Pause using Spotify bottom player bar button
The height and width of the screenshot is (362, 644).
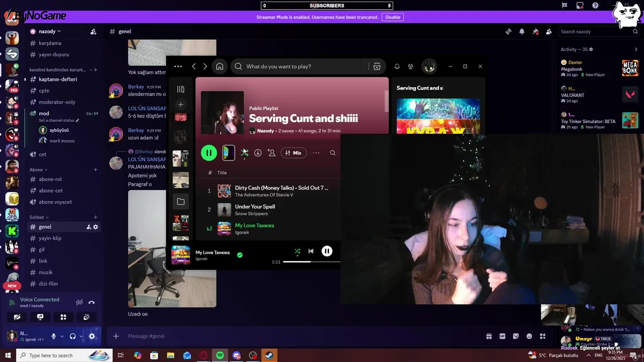coord(327,251)
